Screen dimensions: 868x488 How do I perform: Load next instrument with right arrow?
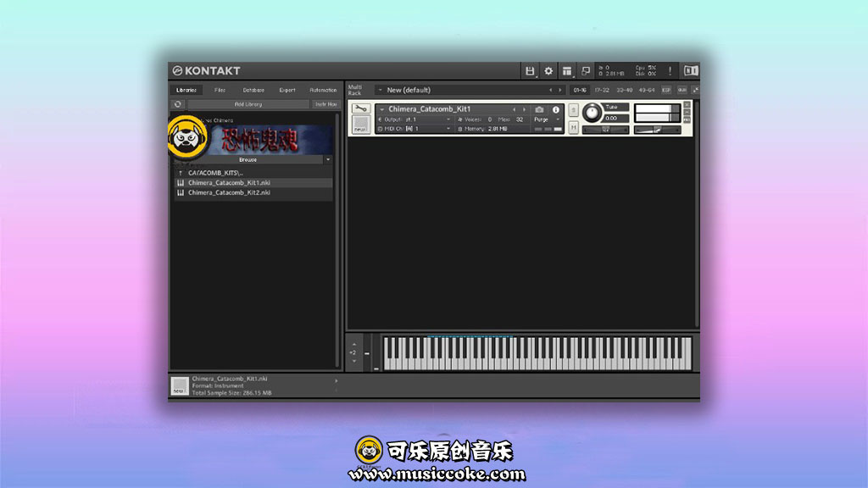pos(524,109)
